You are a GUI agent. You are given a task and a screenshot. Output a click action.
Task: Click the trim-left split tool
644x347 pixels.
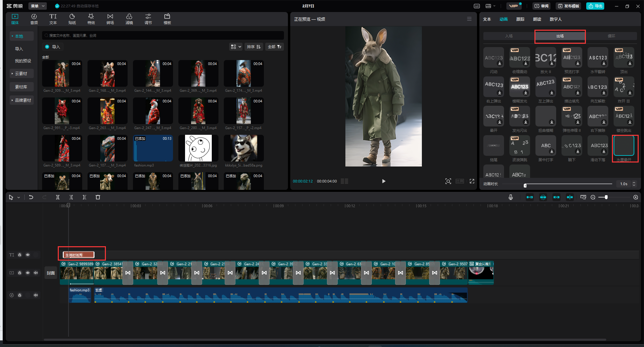[x=71, y=197]
